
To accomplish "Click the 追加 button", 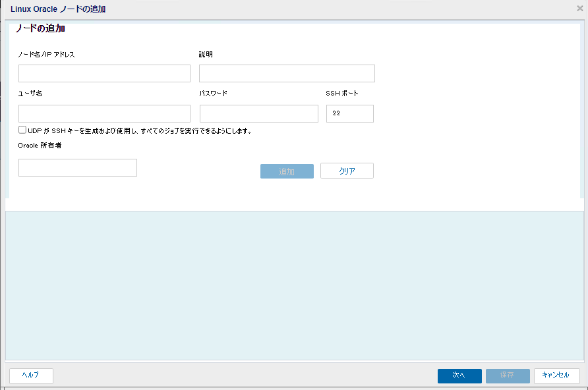I will (287, 171).
